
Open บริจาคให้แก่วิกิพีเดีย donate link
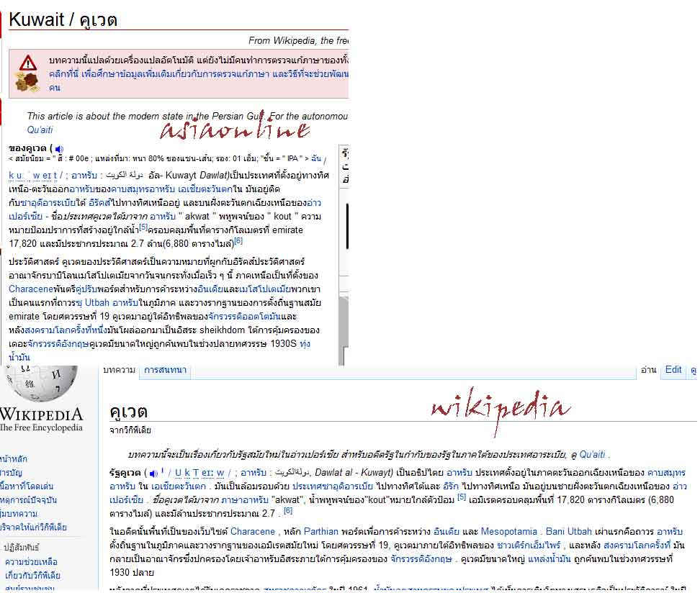pyautogui.click(x=33, y=528)
